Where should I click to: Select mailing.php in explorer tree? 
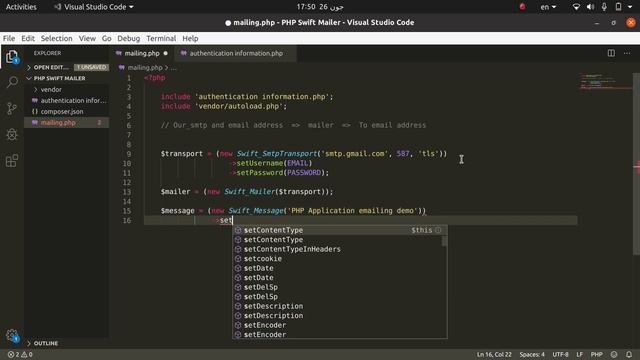67,122
